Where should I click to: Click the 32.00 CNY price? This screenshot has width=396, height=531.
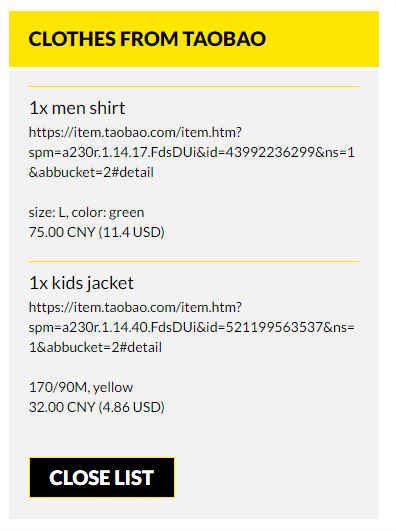click(62, 407)
